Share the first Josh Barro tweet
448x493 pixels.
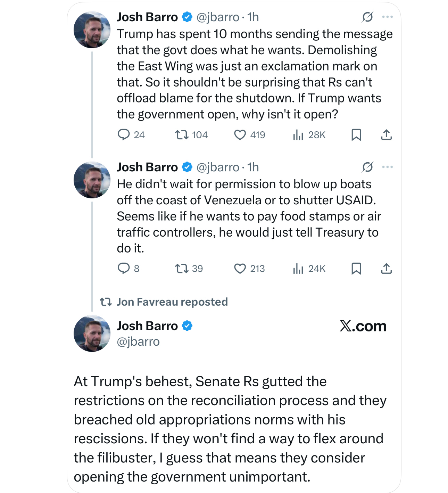[386, 134]
